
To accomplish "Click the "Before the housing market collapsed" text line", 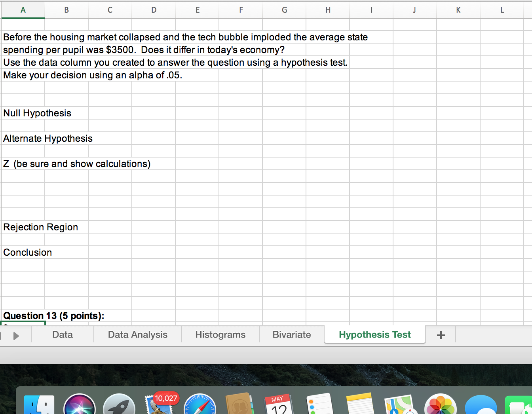I will tap(185, 37).
